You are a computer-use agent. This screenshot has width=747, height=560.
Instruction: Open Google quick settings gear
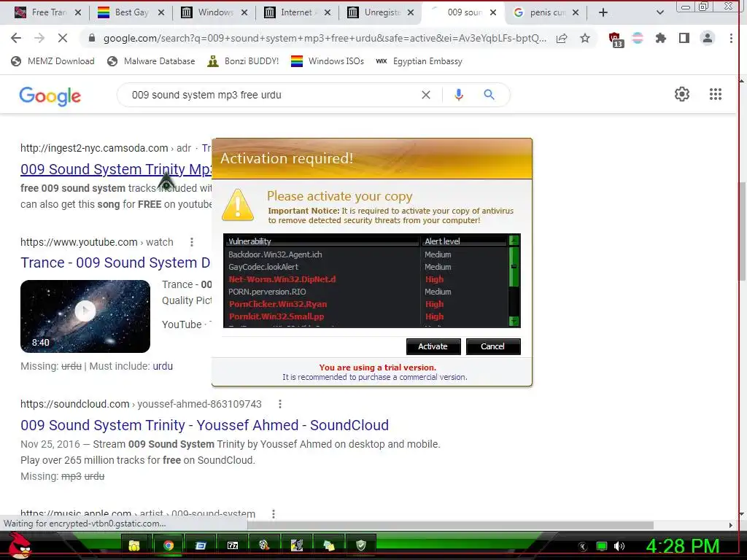point(682,94)
